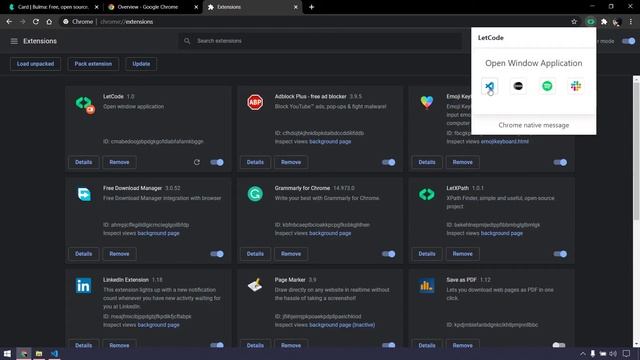640x360 pixels.
Task: Click the Grammarly green G logo
Action: click(x=255, y=194)
